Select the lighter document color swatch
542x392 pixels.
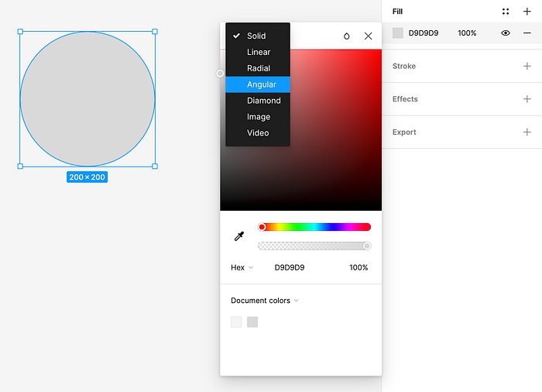point(236,322)
